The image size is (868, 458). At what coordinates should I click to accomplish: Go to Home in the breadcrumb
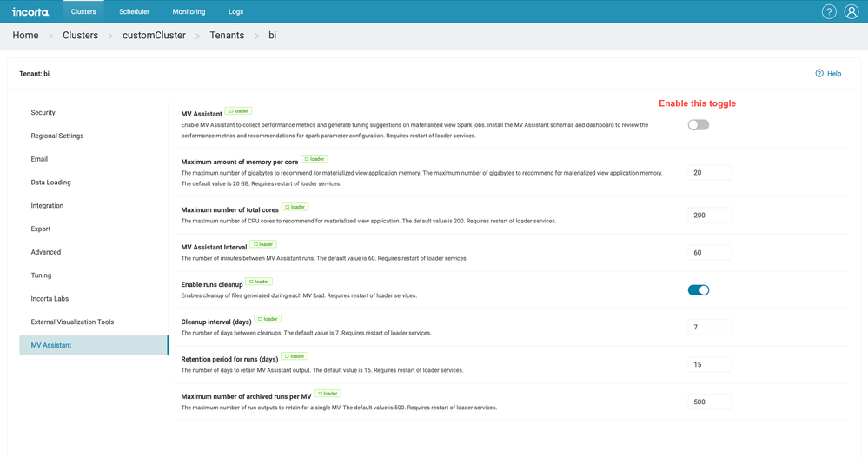point(25,36)
